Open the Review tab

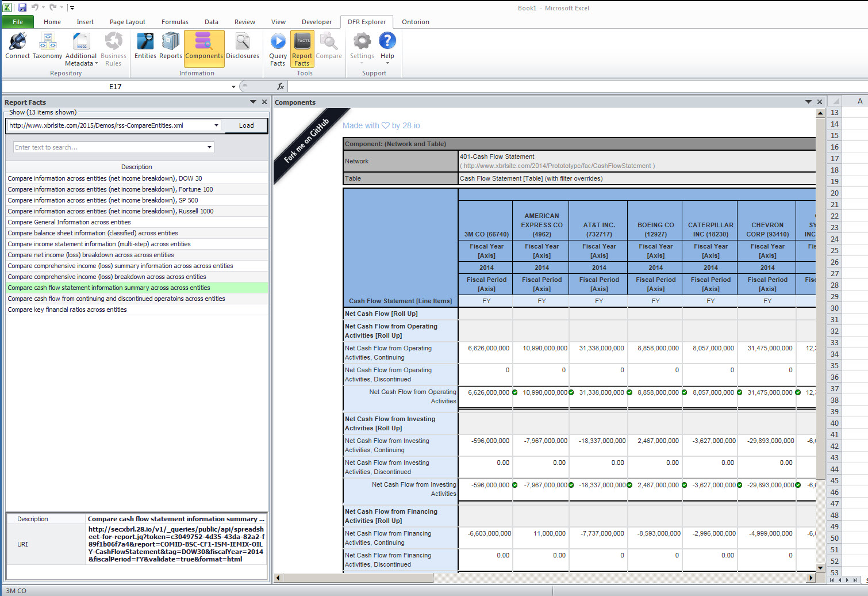(245, 22)
